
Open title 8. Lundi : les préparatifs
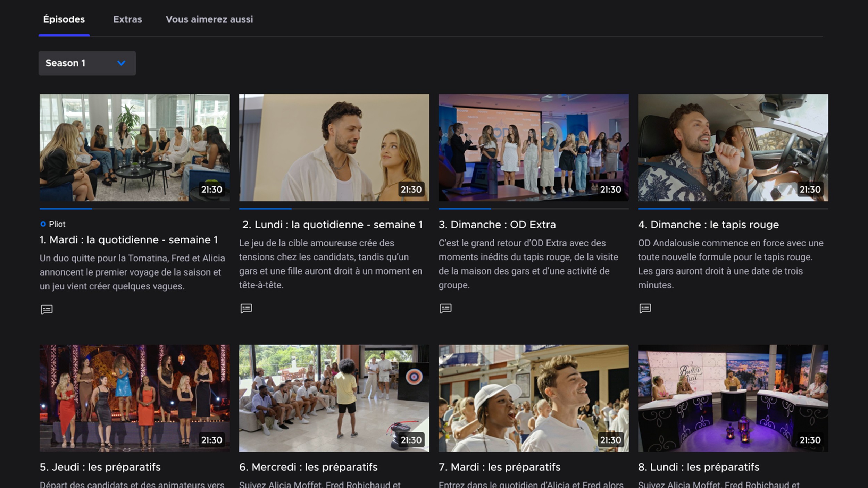(x=698, y=467)
